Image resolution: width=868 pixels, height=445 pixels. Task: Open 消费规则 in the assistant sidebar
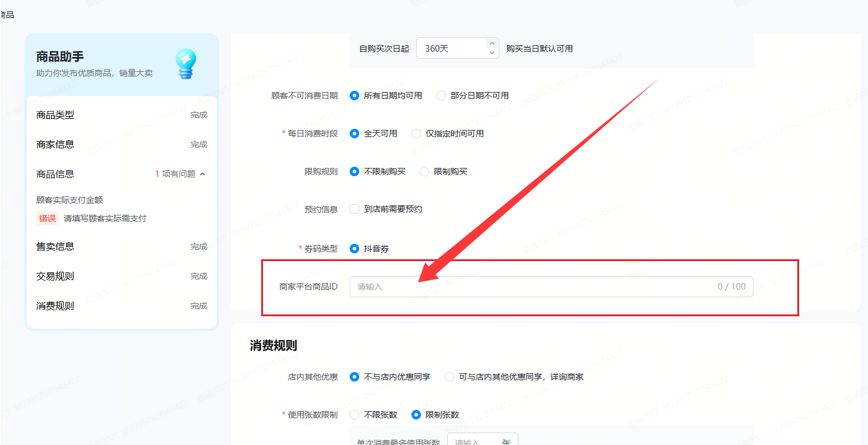[x=55, y=306]
